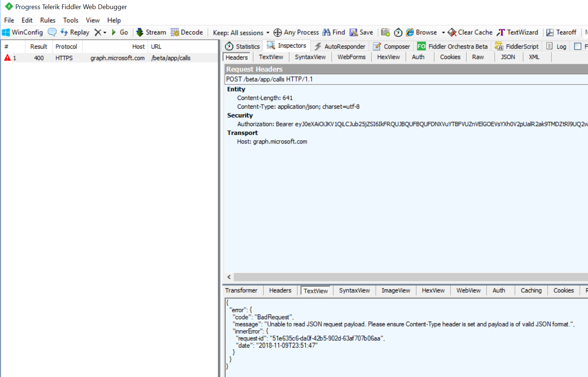Clear the browser cache

pyautogui.click(x=470, y=32)
